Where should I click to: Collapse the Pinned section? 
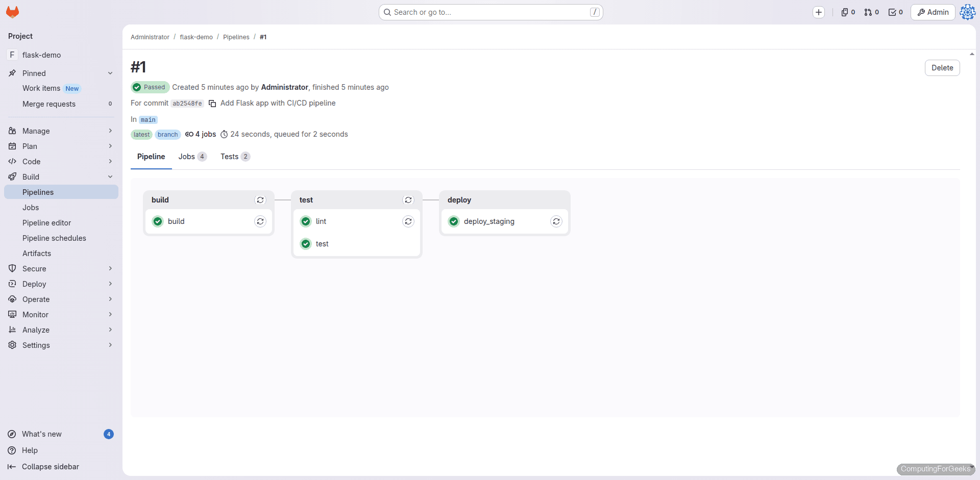coord(110,73)
